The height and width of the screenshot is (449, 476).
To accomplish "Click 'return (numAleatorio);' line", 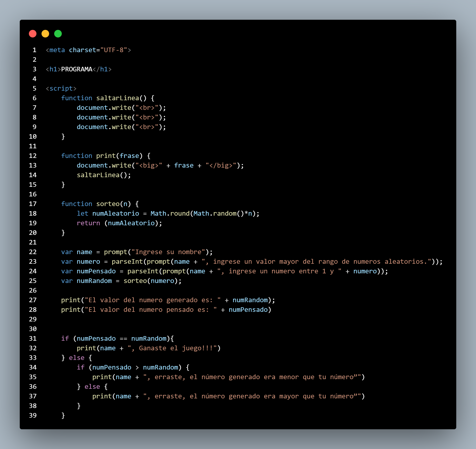I will click(x=119, y=223).
